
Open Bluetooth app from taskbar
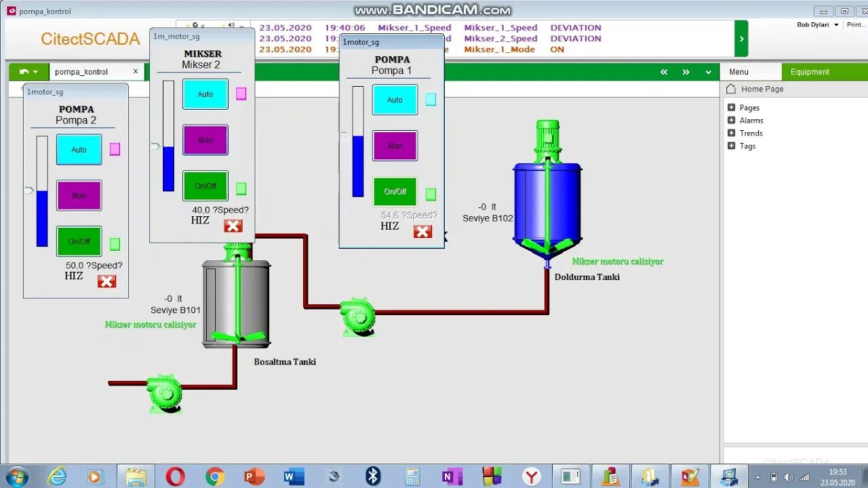click(373, 476)
